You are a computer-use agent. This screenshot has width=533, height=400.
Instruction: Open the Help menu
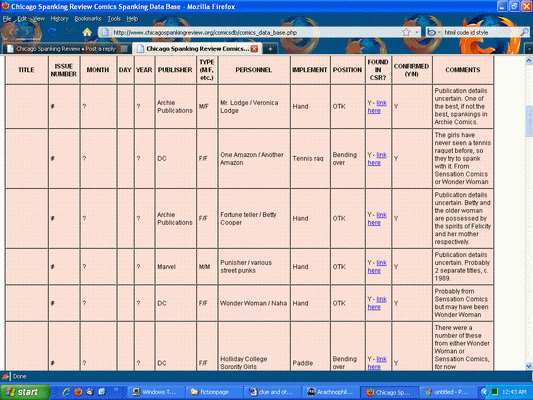click(132, 19)
